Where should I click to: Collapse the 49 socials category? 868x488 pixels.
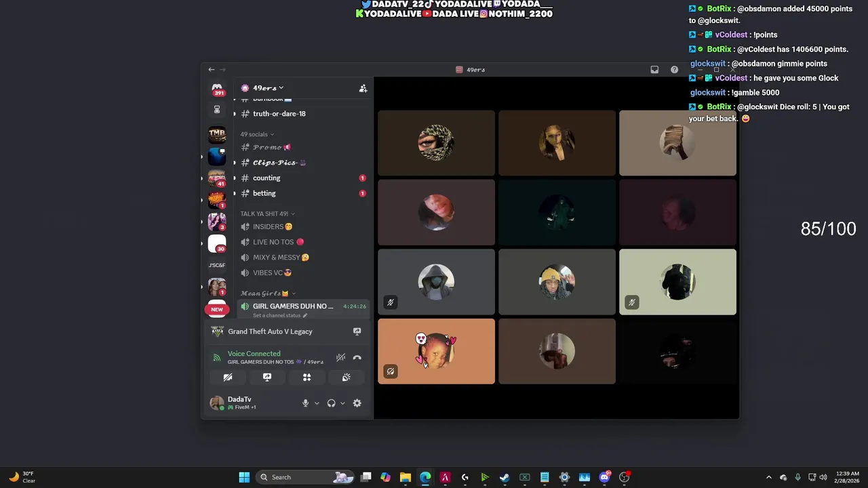257,134
